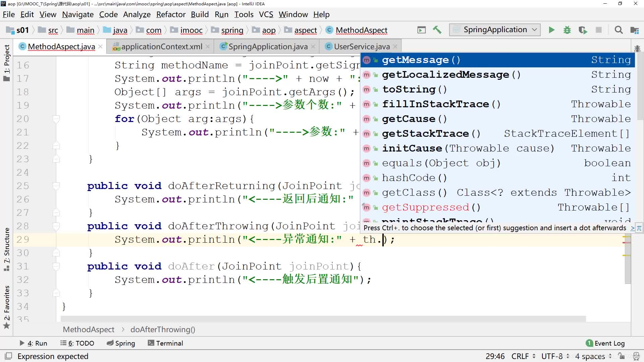This screenshot has width=644, height=362.
Task: Expand the aop package in breadcrumb
Action: pyautogui.click(x=269, y=30)
